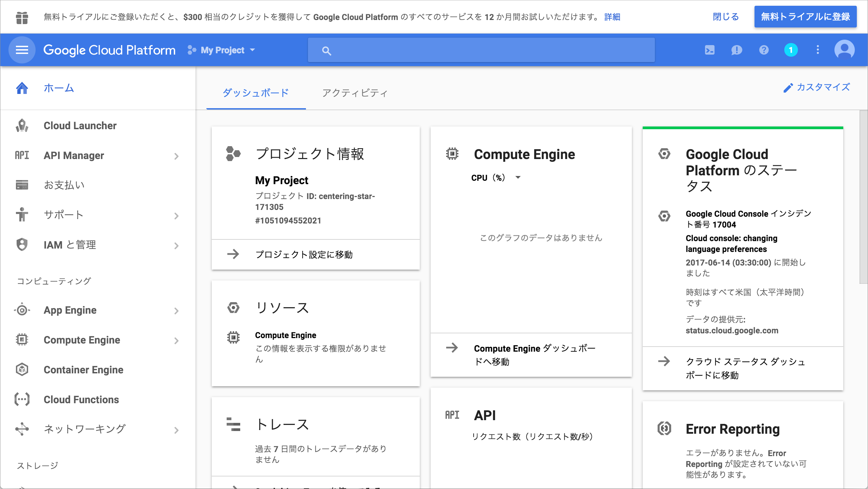Click the search magnifier icon
The height and width of the screenshot is (489, 868).
327,51
